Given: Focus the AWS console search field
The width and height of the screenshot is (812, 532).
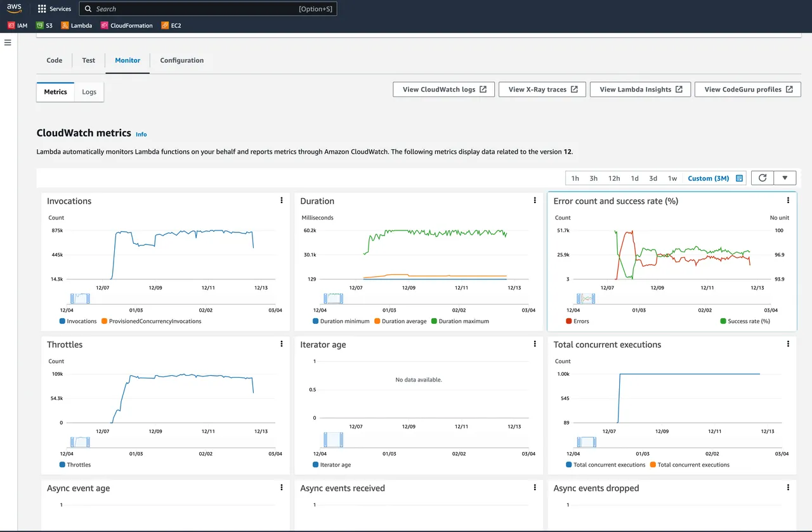Looking at the screenshot, I should coord(208,9).
